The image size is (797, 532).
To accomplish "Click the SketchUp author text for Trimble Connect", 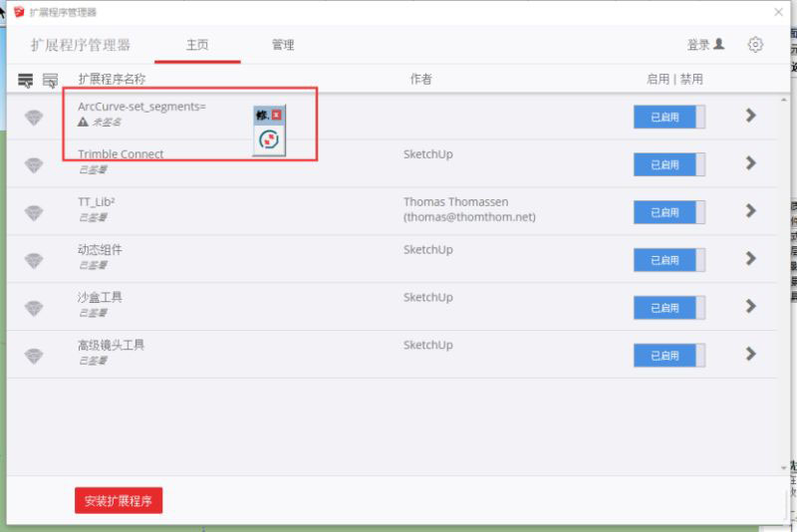I will (428, 154).
